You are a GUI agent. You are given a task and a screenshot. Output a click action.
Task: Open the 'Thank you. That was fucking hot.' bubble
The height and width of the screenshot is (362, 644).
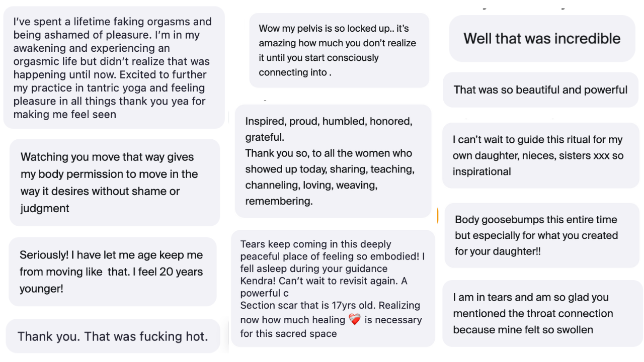pos(113,336)
